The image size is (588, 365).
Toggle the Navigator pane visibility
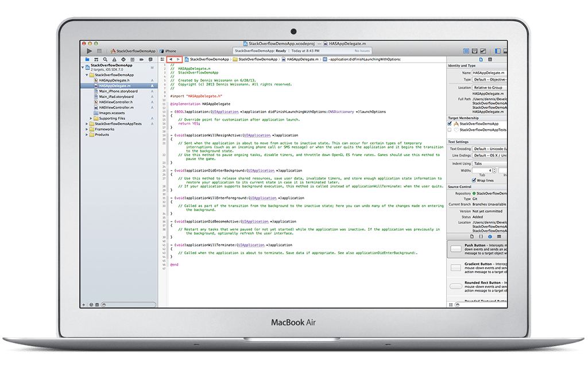(498, 51)
